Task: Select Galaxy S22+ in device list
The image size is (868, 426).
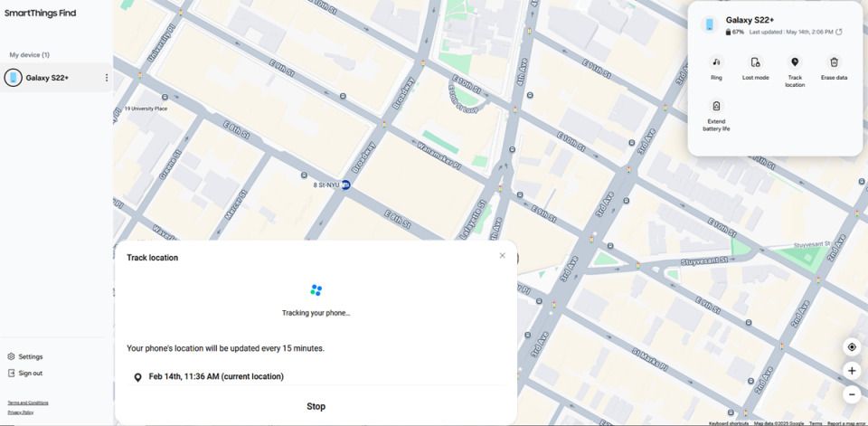Action: 56,78
